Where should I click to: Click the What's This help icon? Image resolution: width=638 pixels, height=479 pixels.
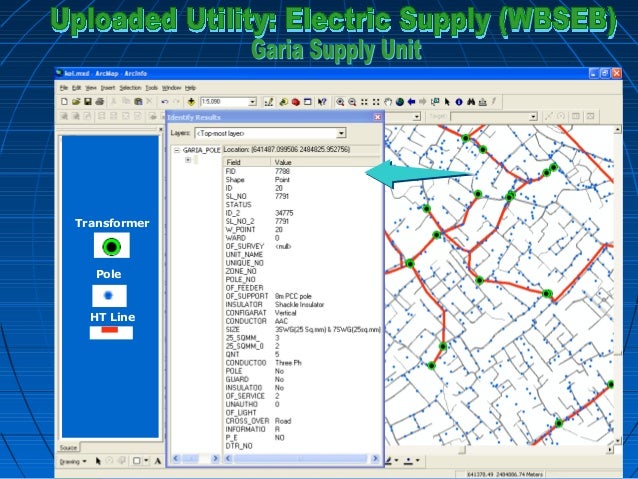click(x=322, y=102)
